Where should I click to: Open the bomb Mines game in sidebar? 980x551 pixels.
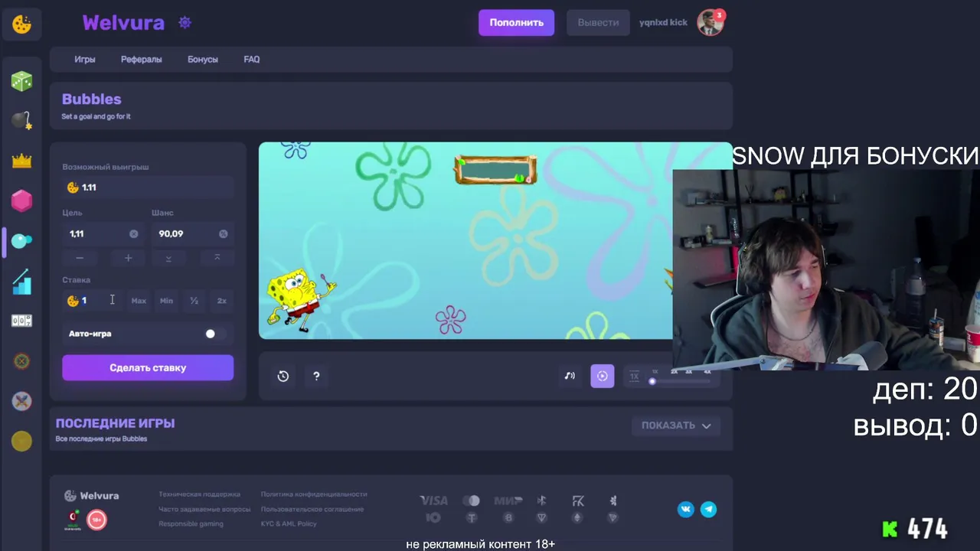pos(21,121)
